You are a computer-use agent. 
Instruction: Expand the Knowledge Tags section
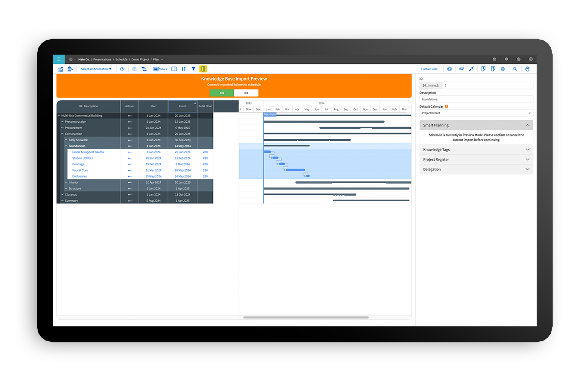(x=476, y=149)
